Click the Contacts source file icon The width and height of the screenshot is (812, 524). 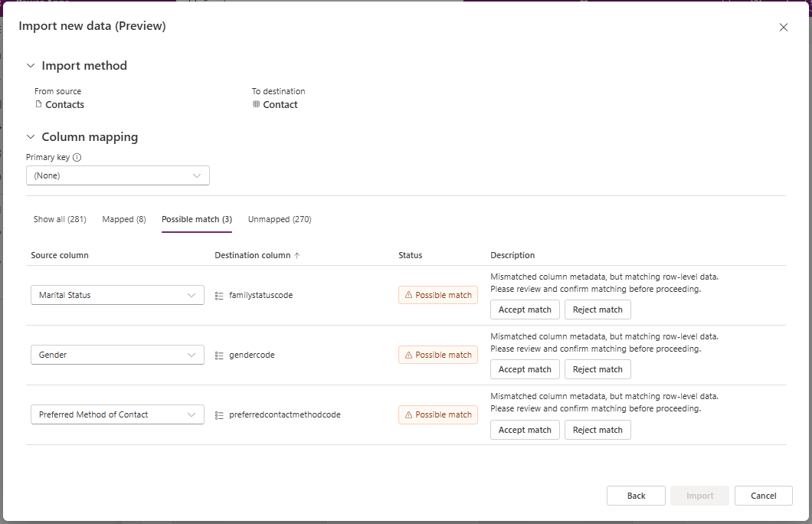39,105
